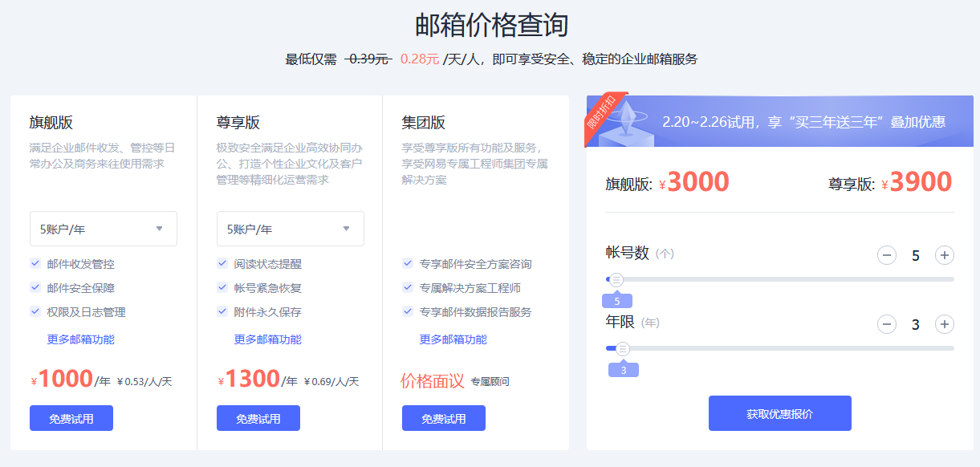Toggle the 附件永久保存 checkbox
This screenshot has height=467, width=980.
[221, 311]
